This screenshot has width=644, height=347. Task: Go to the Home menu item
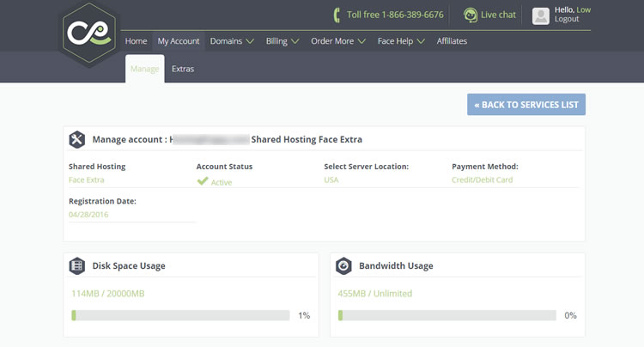click(x=136, y=40)
